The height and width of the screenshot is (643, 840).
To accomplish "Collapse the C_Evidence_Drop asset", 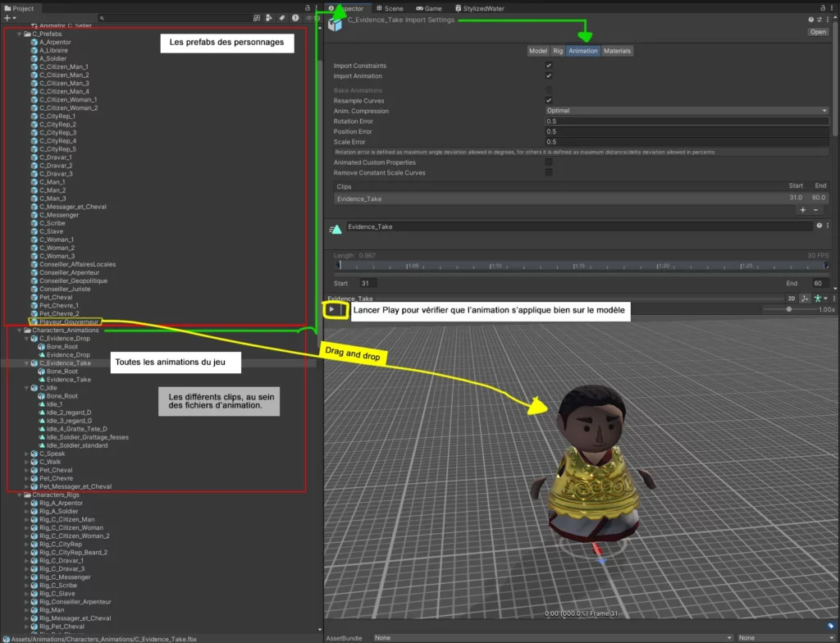I will (27, 339).
